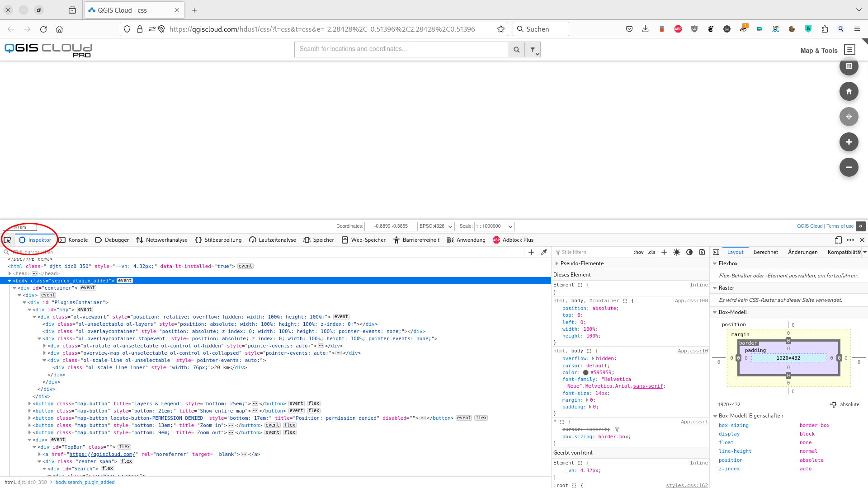Add a new node with plus in HTML panel
Image resolution: width=868 pixels, height=488 pixels.
pos(531,252)
